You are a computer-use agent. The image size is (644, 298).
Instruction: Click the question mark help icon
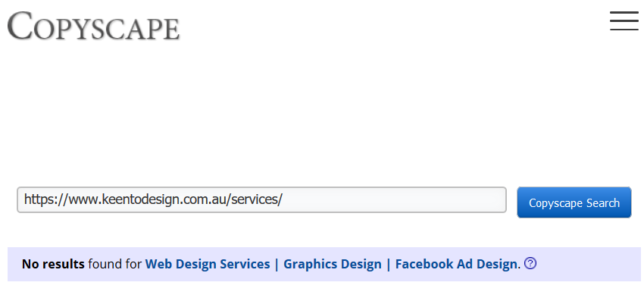(530, 263)
